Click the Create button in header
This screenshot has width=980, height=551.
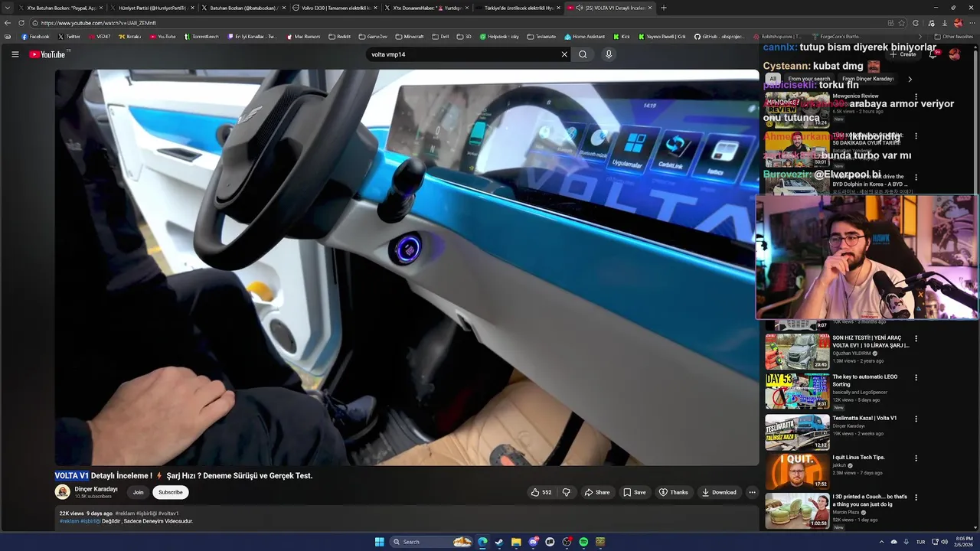(x=903, y=54)
